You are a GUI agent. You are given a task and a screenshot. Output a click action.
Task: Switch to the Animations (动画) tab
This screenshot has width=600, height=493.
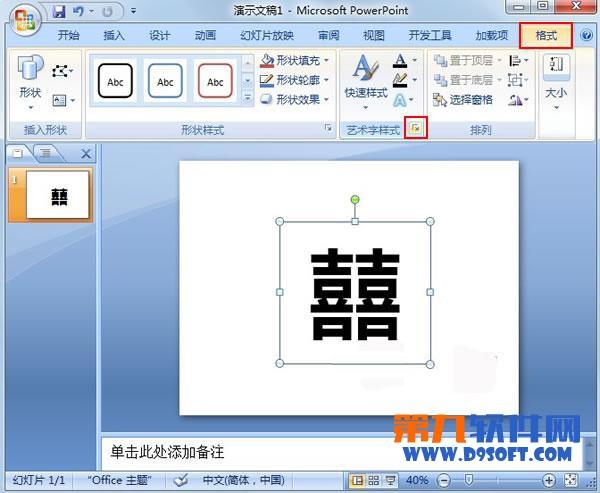tap(205, 35)
